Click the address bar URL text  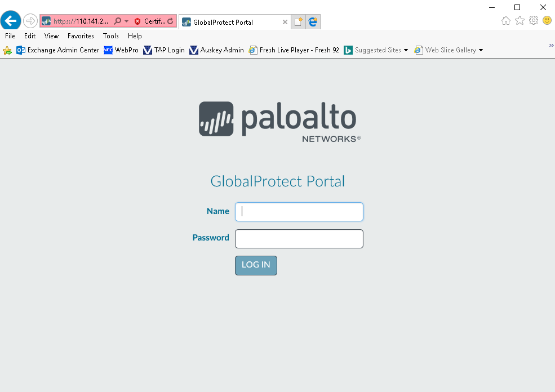pos(81,21)
